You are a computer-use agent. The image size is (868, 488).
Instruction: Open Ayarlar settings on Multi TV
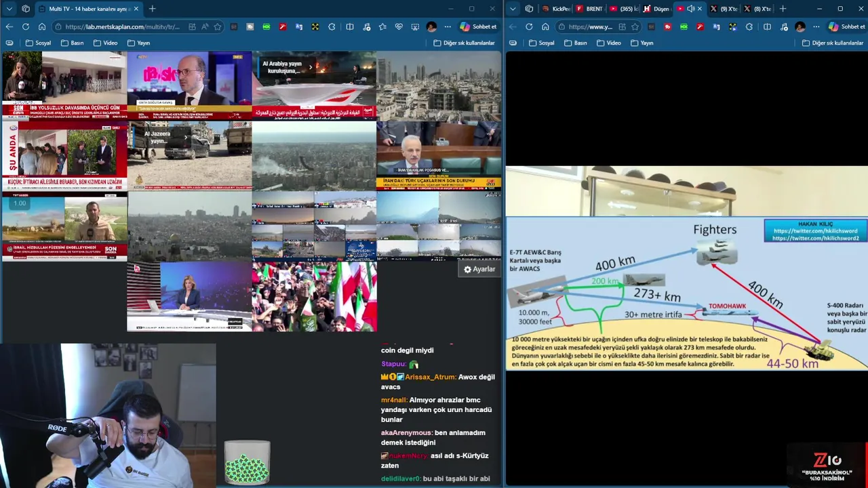click(x=479, y=269)
